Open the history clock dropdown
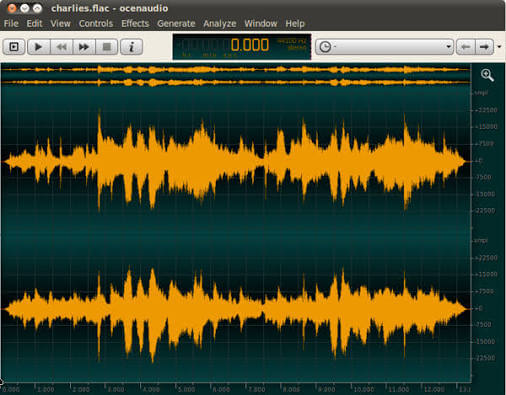The image size is (506, 395). [x=384, y=47]
